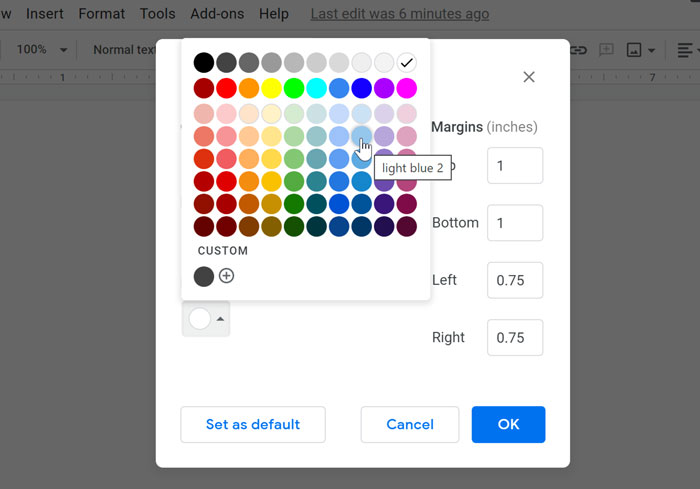Image resolution: width=700 pixels, height=489 pixels.
Task: Pick the pure blue color swatch
Action: click(x=362, y=88)
